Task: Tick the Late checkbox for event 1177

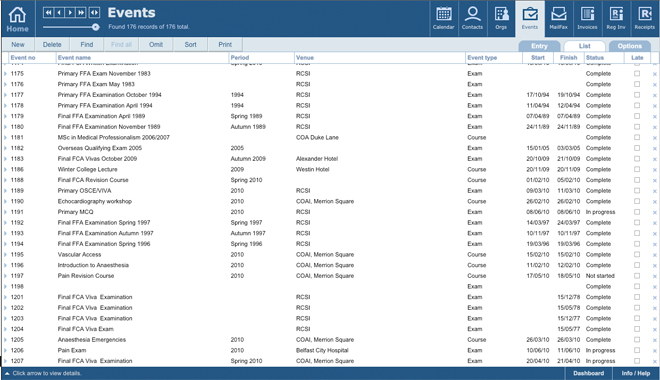Action: 637,95
